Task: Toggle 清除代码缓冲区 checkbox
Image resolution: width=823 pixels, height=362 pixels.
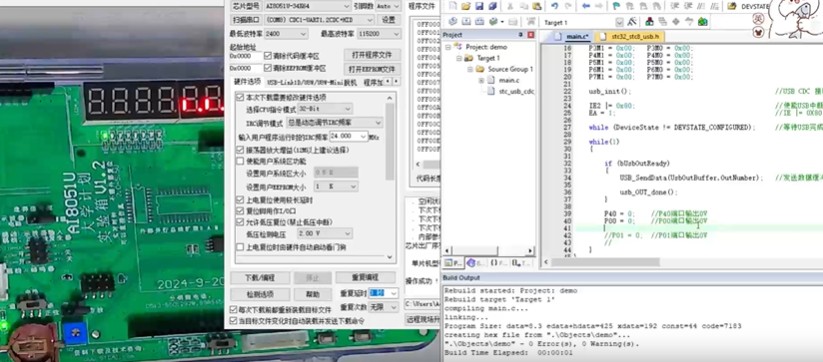Action: pos(268,56)
